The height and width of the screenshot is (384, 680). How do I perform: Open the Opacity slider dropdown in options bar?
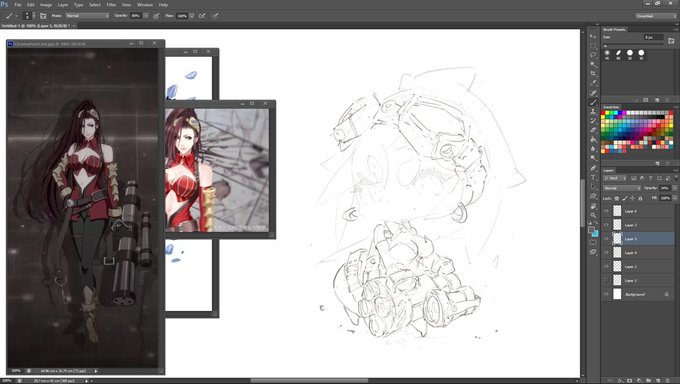click(146, 16)
